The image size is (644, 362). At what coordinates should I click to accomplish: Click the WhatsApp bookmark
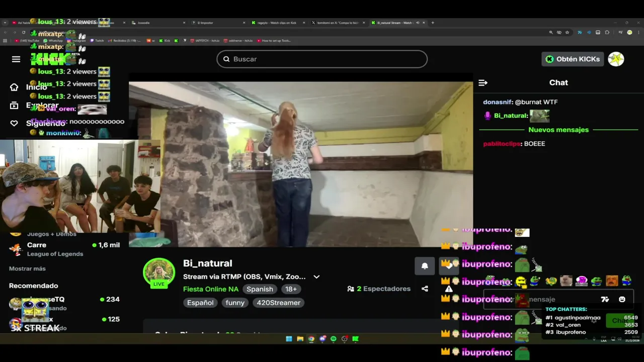pos(53,41)
